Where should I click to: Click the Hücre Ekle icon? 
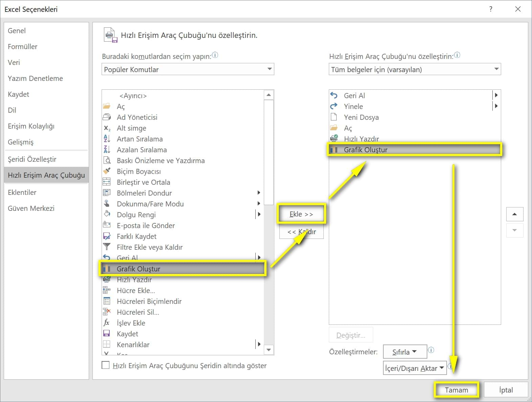(x=107, y=290)
